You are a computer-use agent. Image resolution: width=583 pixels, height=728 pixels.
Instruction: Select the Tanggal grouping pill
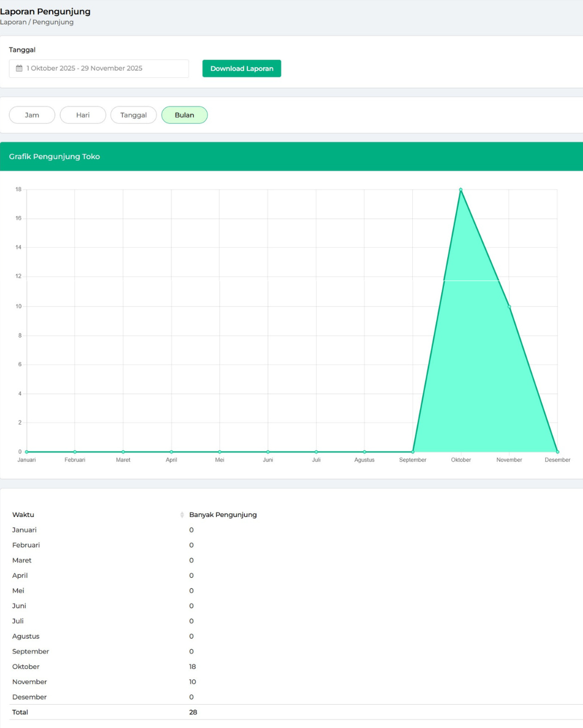134,115
